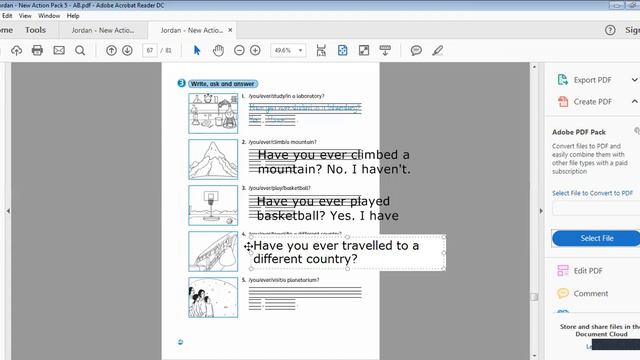Click the Create PDF icon
Image resolution: width=640 pixels, height=360 pixels.
(563, 101)
